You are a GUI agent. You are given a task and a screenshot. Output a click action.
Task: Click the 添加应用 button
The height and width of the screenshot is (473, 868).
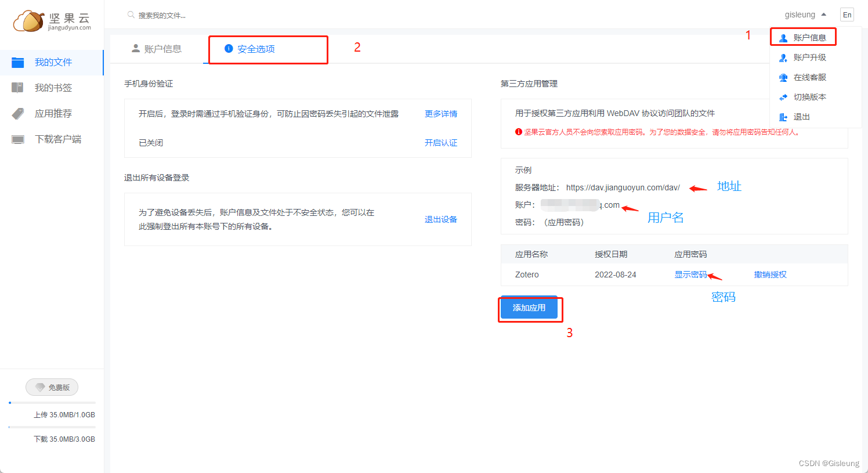pyautogui.click(x=529, y=308)
